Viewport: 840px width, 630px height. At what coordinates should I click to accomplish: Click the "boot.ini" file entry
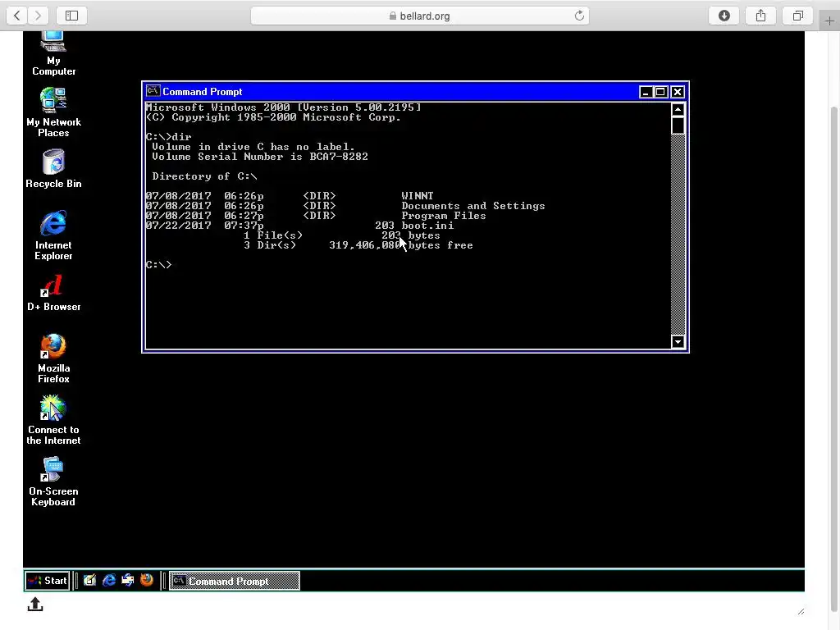pyautogui.click(x=427, y=226)
